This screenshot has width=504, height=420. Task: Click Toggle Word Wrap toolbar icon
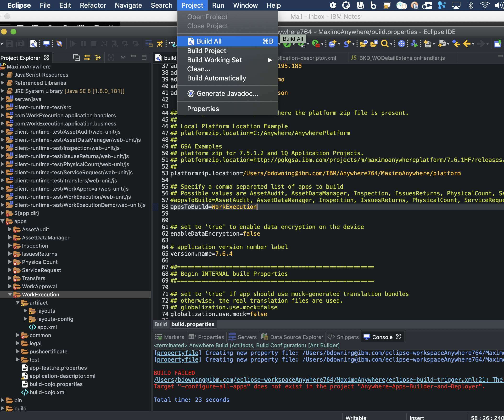click(149, 44)
